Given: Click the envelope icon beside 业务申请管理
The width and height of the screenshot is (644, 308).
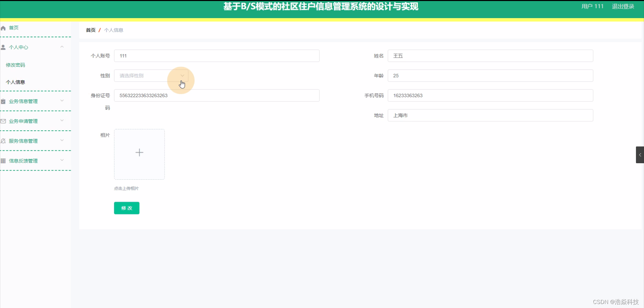Looking at the screenshot, I should click(x=3, y=121).
